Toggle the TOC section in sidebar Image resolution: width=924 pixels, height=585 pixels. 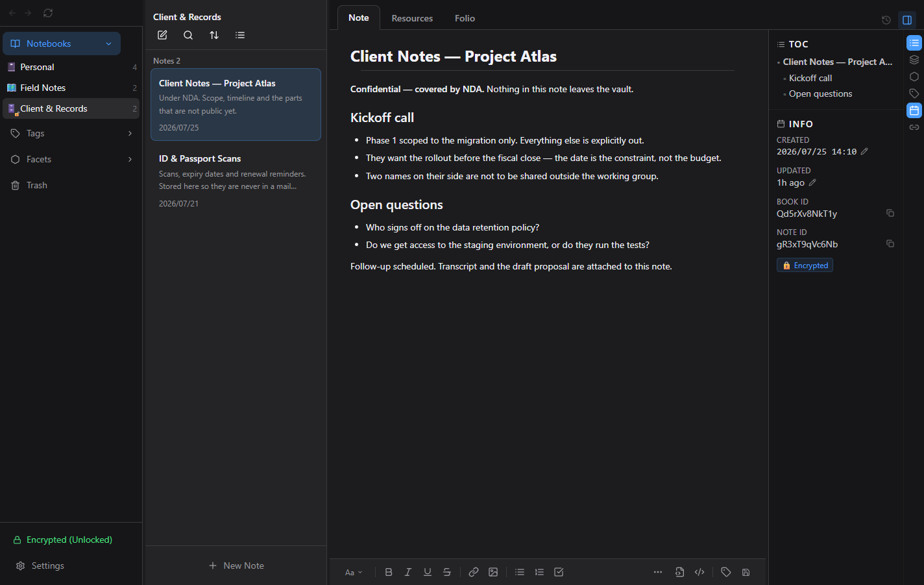click(914, 43)
